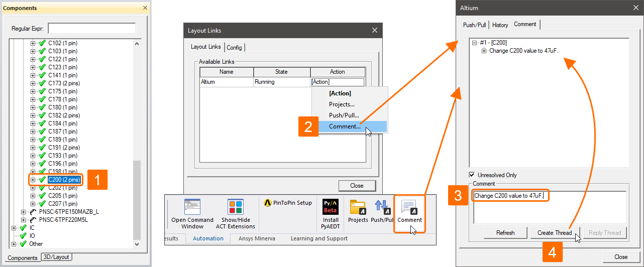This screenshot has height=267, width=644.
Task: Close the Components panel
Action: (x=145, y=8)
